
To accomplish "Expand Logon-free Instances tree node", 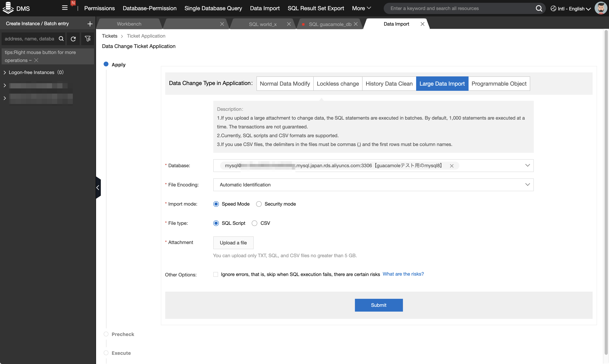I will (5, 72).
